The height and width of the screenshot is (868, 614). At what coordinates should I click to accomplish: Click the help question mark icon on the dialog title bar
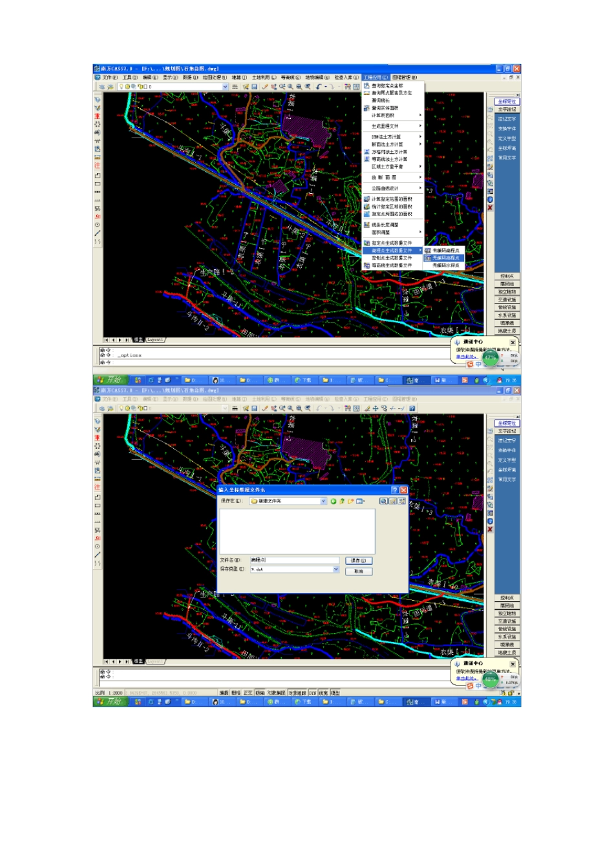tap(395, 490)
